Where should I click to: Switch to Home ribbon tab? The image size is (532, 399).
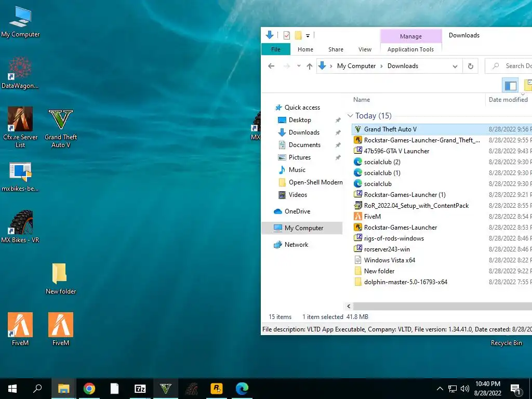click(x=305, y=49)
